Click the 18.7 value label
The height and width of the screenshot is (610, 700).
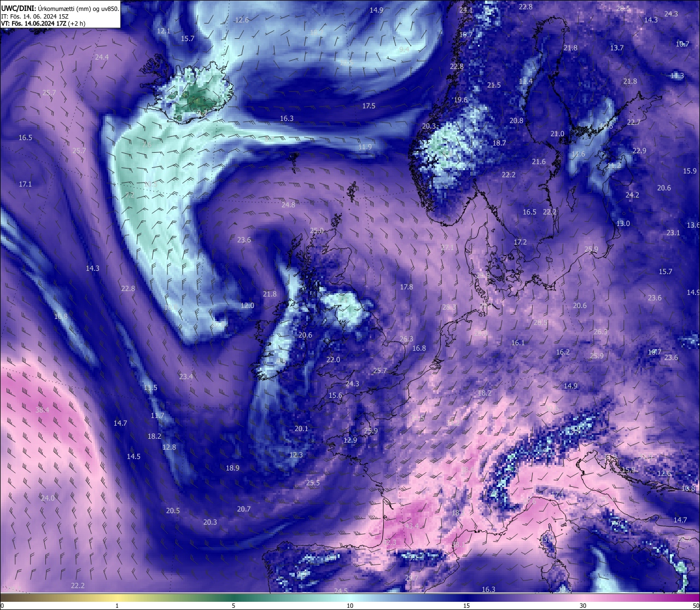(x=499, y=143)
